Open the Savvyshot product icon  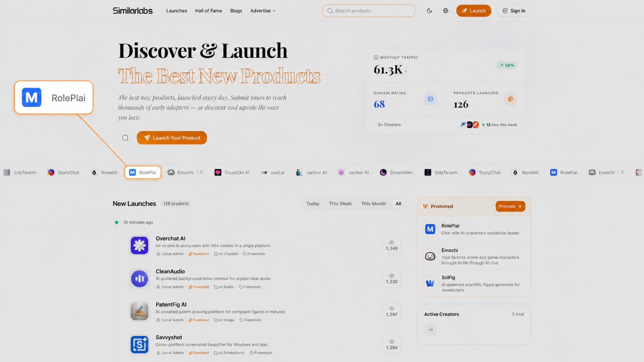pyautogui.click(x=140, y=345)
